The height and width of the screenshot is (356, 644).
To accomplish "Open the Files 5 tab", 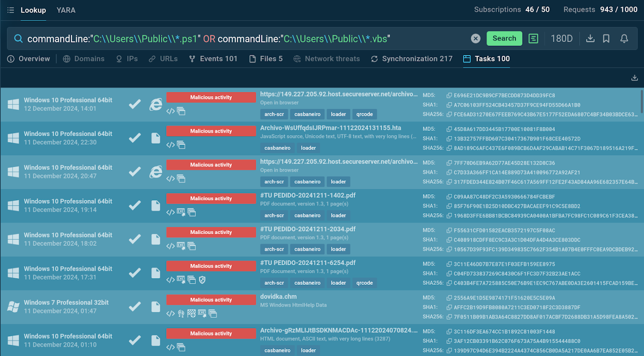I will 266,59.
